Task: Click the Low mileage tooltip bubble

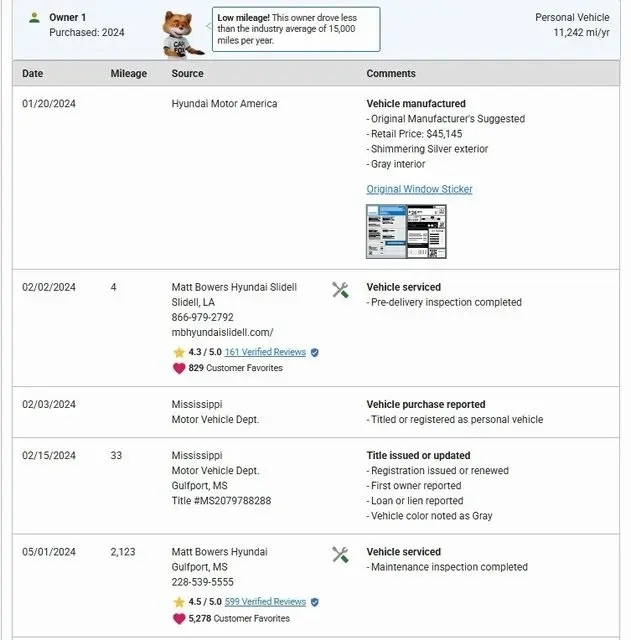Action: 295,31
